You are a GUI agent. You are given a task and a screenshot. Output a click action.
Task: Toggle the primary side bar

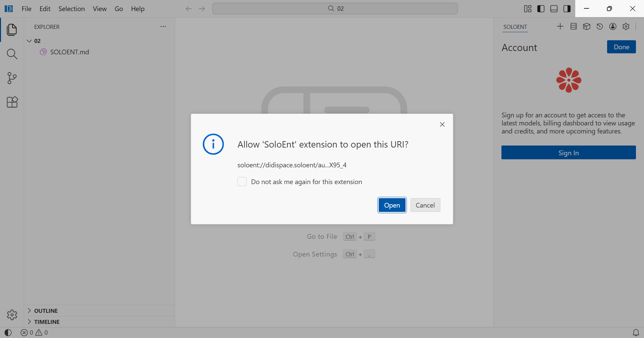(541, 9)
